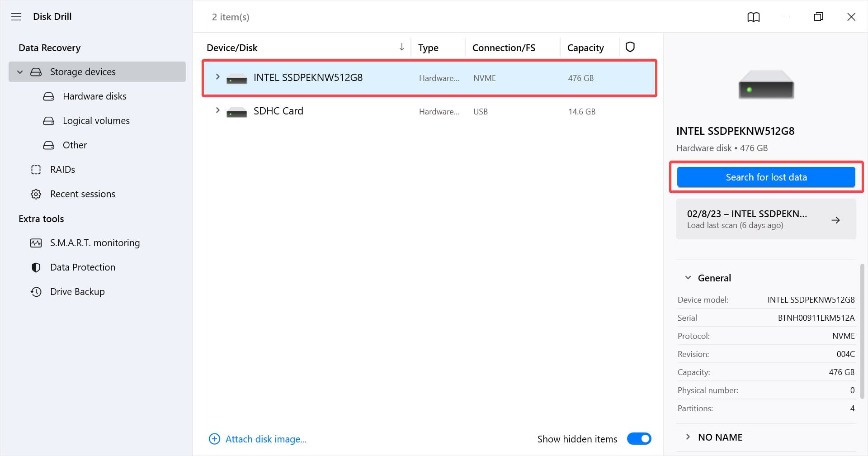
Task: Expand the SDHC Card disk row
Action: tap(217, 110)
